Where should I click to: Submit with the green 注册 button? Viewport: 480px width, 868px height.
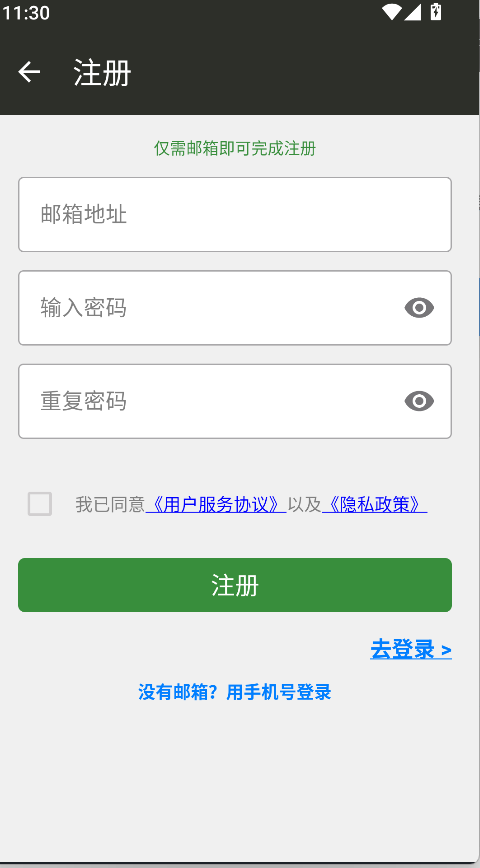pos(235,585)
